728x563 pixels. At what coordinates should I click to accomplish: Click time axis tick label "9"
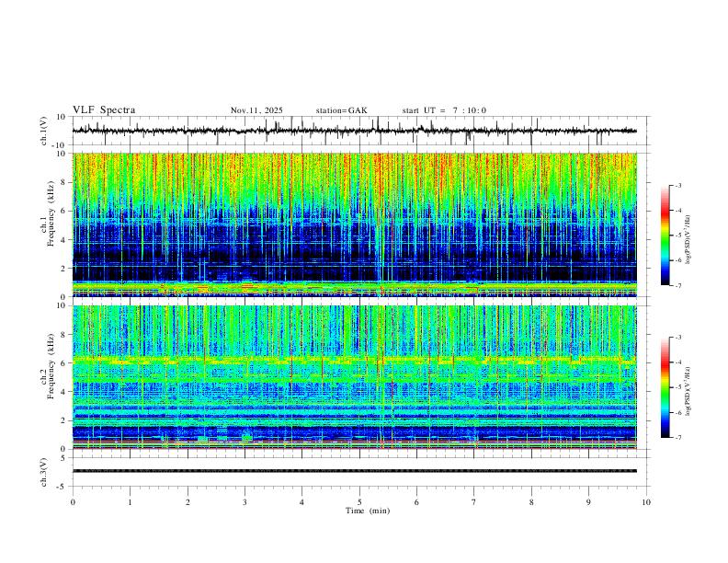[x=588, y=502]
